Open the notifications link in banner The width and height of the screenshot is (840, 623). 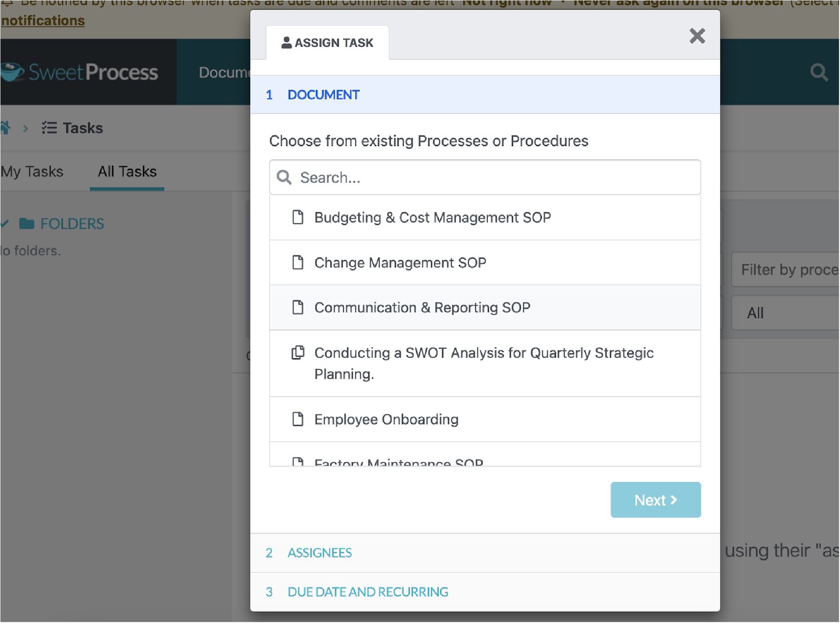pyautogui.click(x=43, y=21)
